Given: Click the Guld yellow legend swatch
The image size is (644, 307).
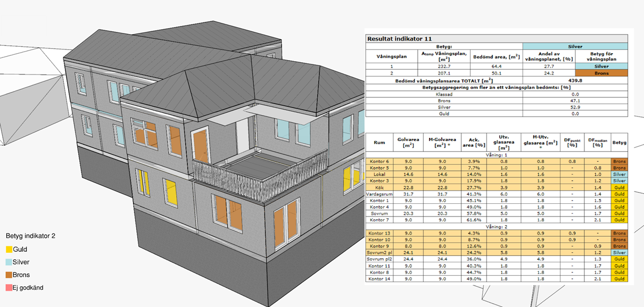Looking at the screenshot, I should 9,249.
